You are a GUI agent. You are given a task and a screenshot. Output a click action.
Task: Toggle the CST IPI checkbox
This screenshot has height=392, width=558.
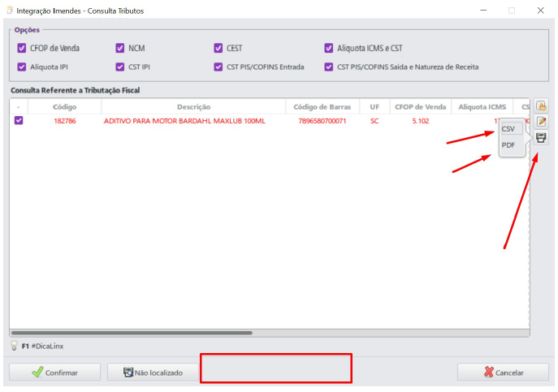click(x=120, y=67)
